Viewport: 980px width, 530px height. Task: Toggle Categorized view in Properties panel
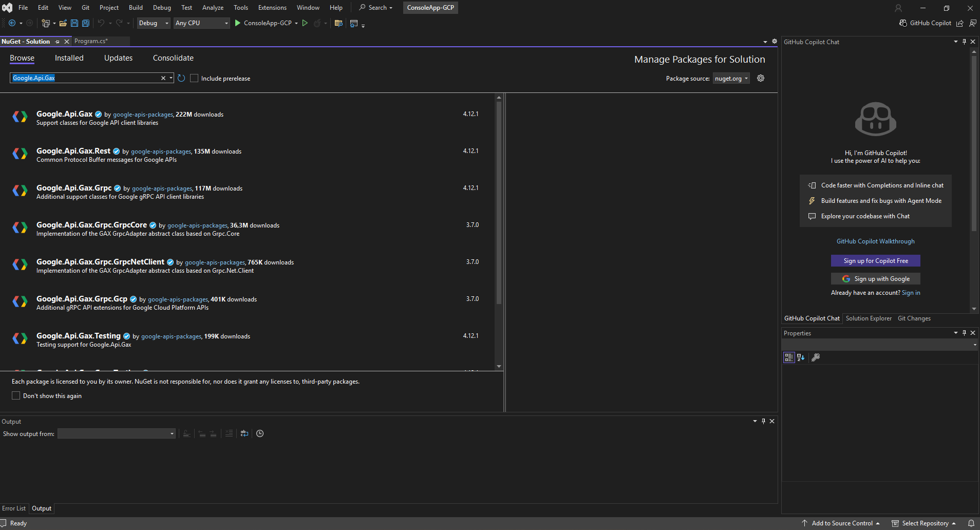(788, 357)
